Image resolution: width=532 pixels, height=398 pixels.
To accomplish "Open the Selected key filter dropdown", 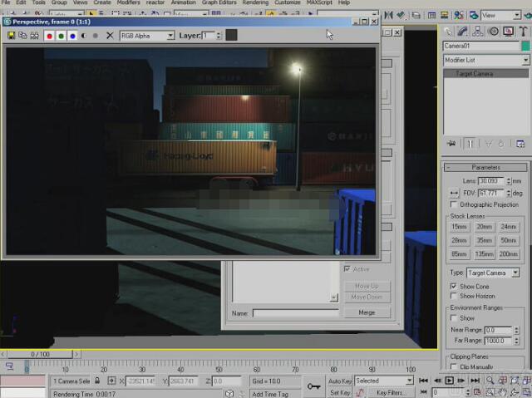I will [x=384, y=381].
